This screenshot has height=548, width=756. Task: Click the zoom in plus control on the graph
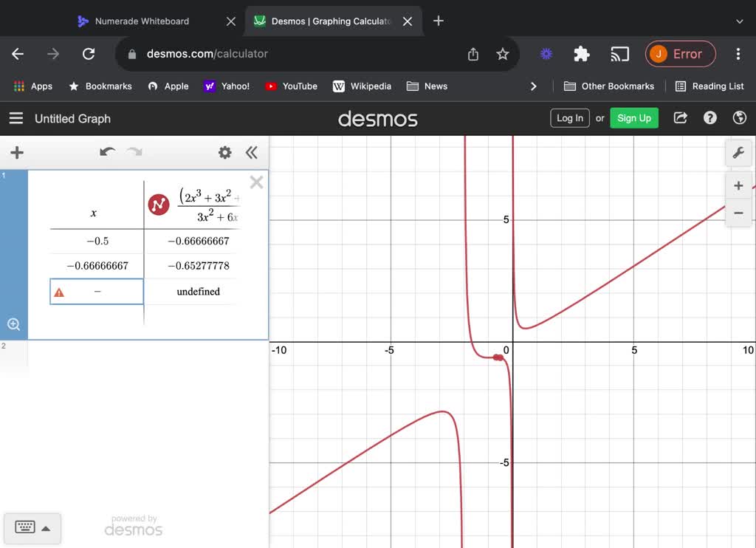tap(738, 185)
